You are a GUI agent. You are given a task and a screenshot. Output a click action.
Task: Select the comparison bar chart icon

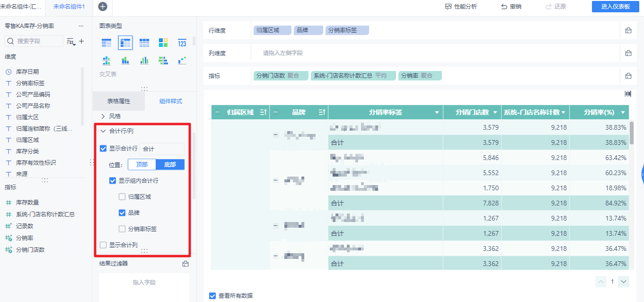[163, 61]
